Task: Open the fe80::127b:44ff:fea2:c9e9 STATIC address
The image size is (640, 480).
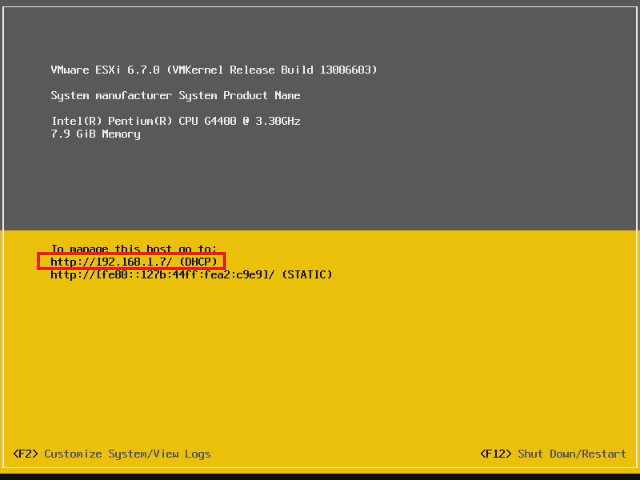Action: [191, 275]
